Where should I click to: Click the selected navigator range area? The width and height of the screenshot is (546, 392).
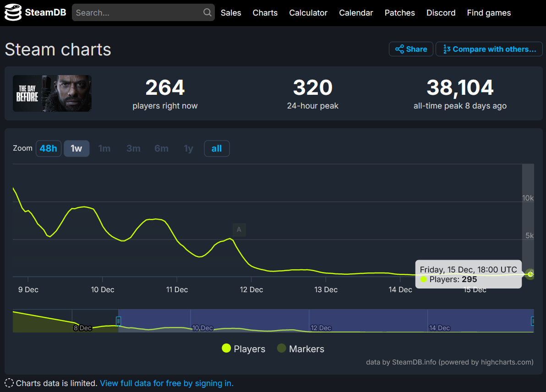point(326,321)
